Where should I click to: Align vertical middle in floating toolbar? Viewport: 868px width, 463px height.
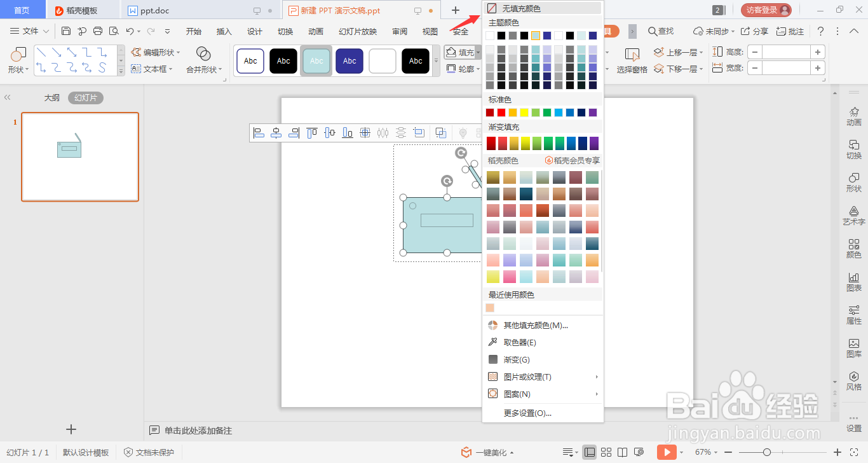pyautogui.click(x=330, y=133)
